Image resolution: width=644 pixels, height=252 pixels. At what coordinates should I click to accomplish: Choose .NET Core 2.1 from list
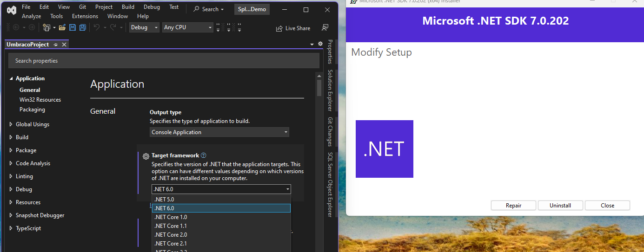tap(221, 244)
